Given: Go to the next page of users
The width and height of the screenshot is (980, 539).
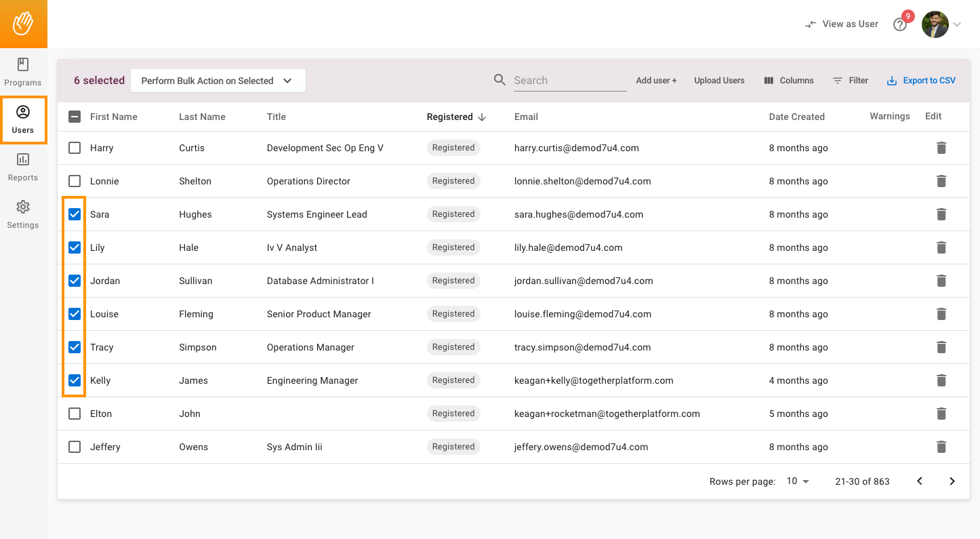Looking at the screenshot, I should point(952,481).
